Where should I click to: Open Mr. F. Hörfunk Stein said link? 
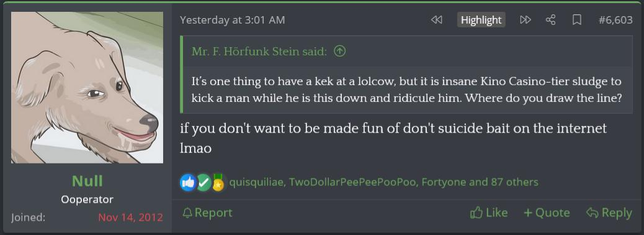tap(259, 52)
